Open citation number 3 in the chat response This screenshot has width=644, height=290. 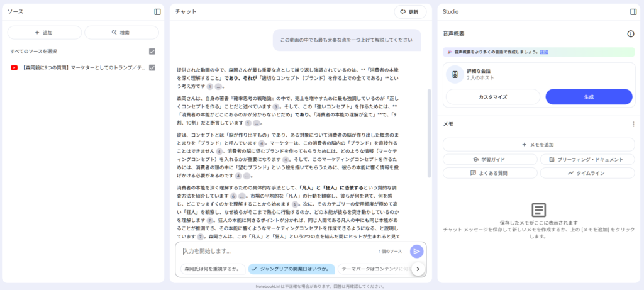(x=275, y=108)
